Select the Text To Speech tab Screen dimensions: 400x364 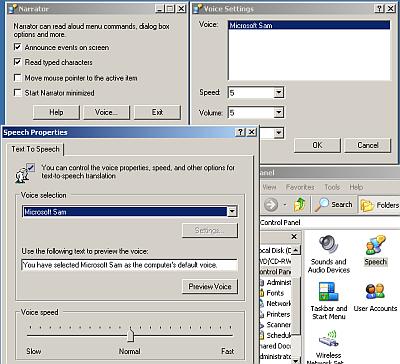click(35, 149)
